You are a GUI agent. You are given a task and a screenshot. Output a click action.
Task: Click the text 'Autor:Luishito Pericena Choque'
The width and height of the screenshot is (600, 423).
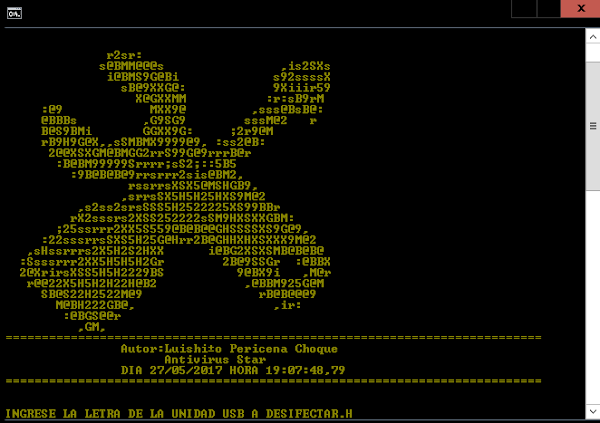pos(229,349)
